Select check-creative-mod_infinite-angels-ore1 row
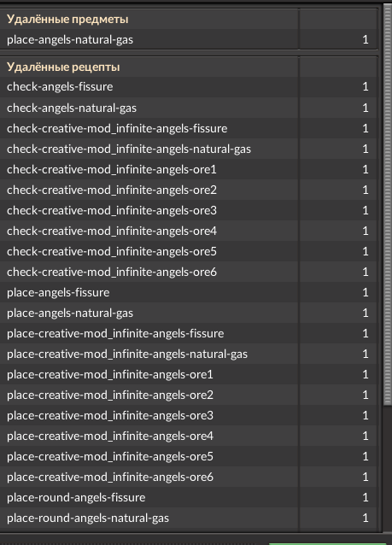The width and height of the screenshot is (392, 545). 189,169
